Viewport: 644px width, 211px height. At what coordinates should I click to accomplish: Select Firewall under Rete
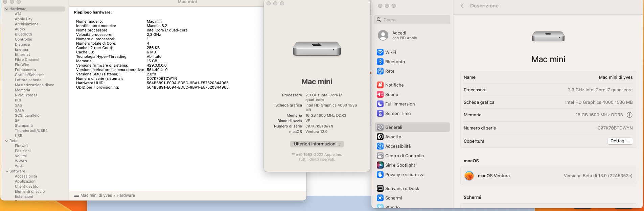click(22, 146)
